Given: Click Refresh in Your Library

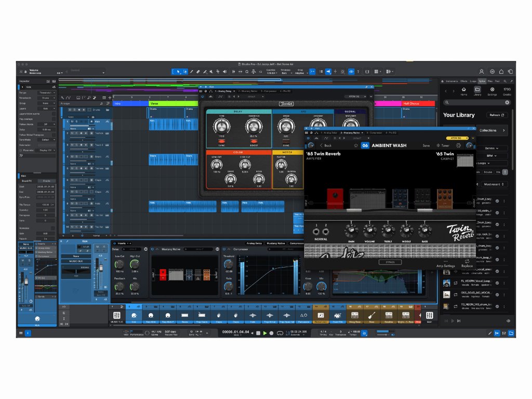Looking at the screenshot, I should pyautogui.click(x=497, y=115).
